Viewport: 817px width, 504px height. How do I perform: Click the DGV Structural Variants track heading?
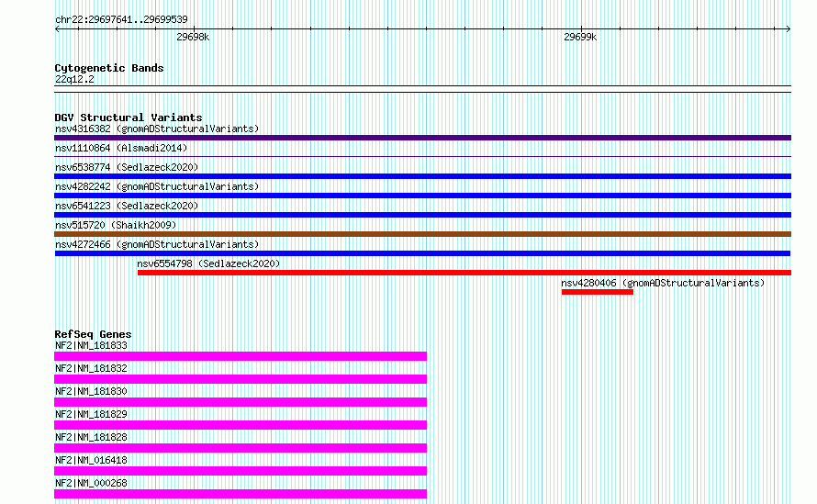click(x=129, y=118)
